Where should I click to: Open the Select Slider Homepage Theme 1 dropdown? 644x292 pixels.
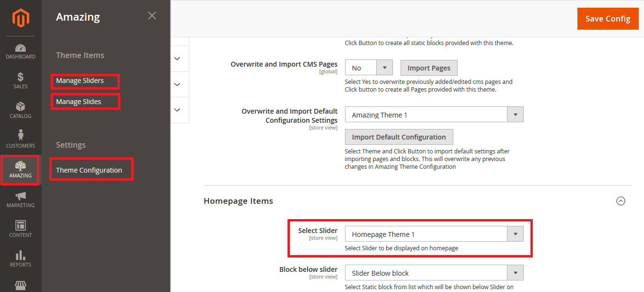pyautogui.click(x=434, y=234)
